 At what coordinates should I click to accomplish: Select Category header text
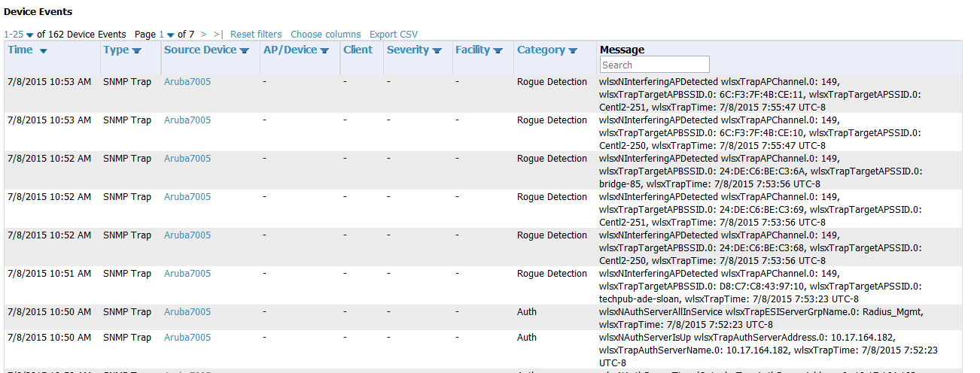click(x=541, y=50)
